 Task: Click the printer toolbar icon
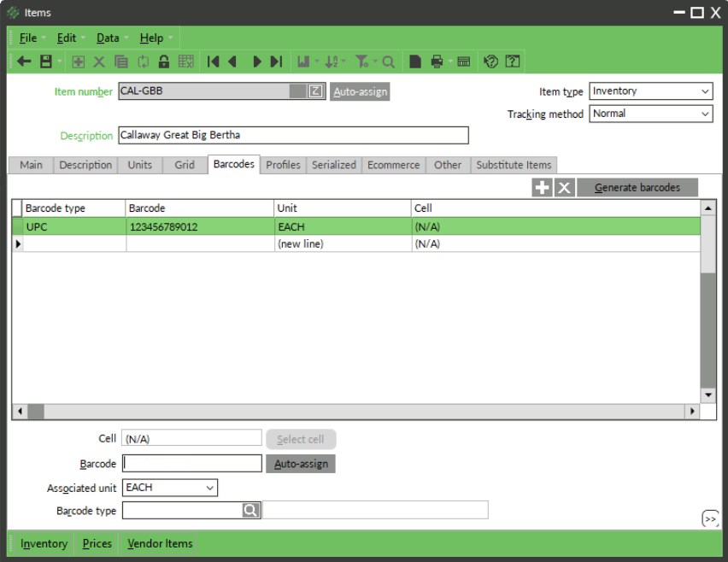[437, 61]
